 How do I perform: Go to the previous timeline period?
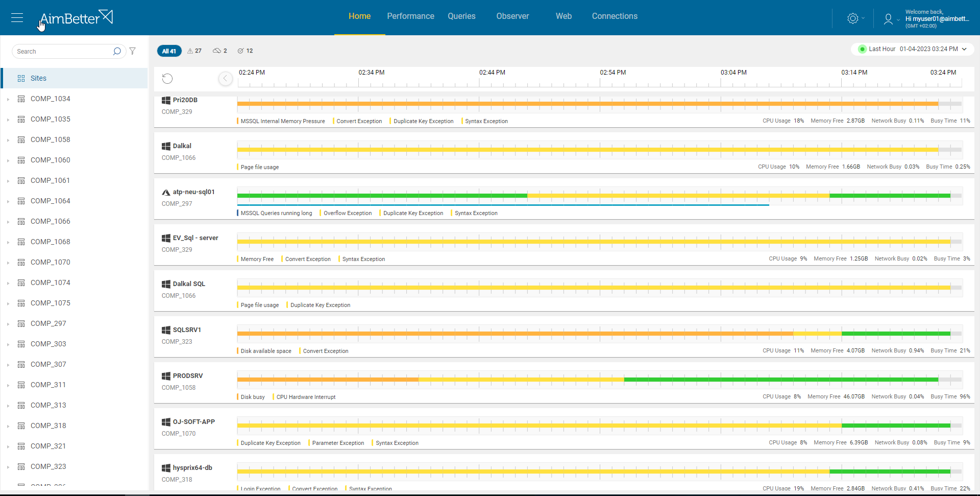click(225, 78)
